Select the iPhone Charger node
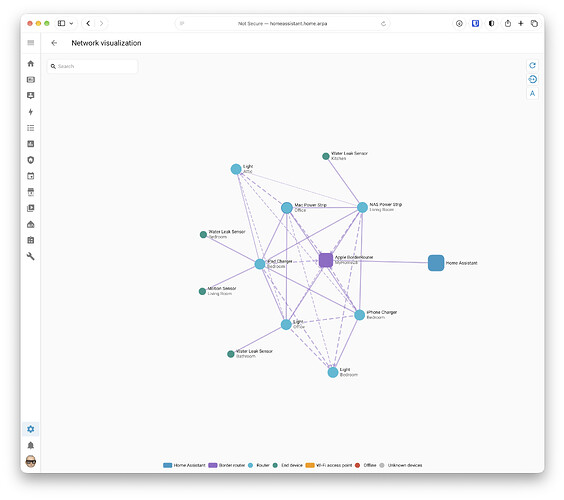564x500 pixels. tap(359, 315)
